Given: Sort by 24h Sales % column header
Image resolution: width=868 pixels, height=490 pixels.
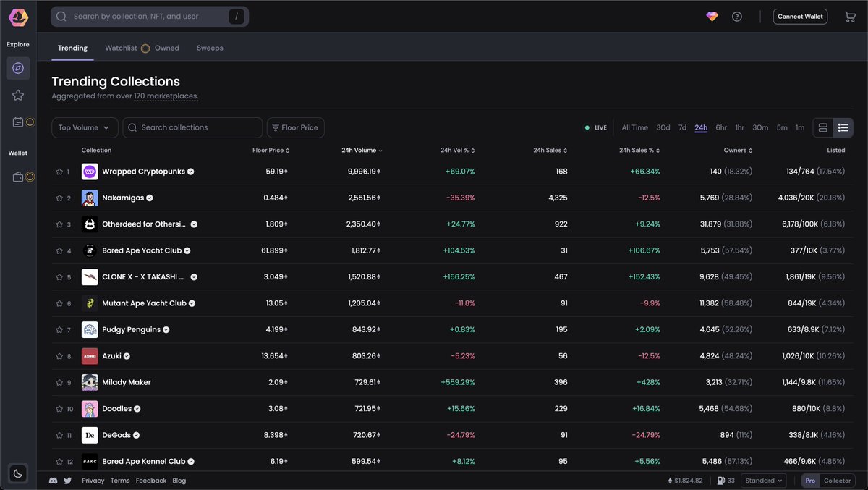Looking at the screenshot, I should click(x=639, y=151).
